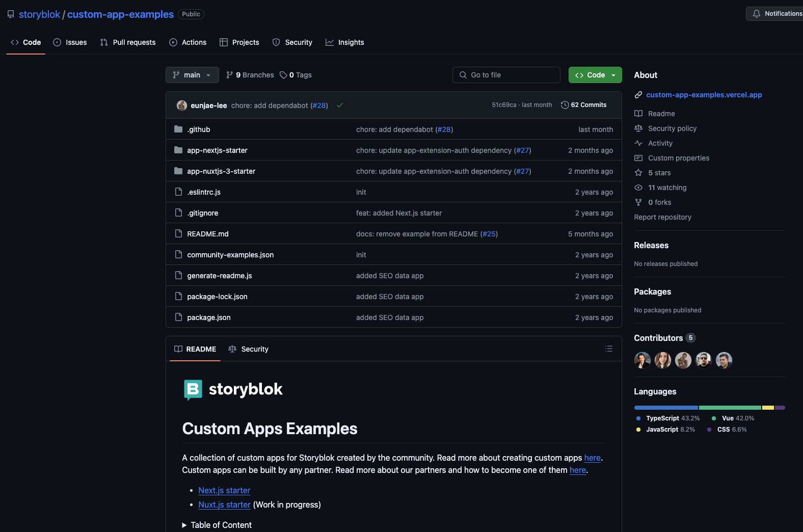Screen dimensions: 803x532
Task: Click the eye icon beside 11 watching
Action: pos(638,188)
